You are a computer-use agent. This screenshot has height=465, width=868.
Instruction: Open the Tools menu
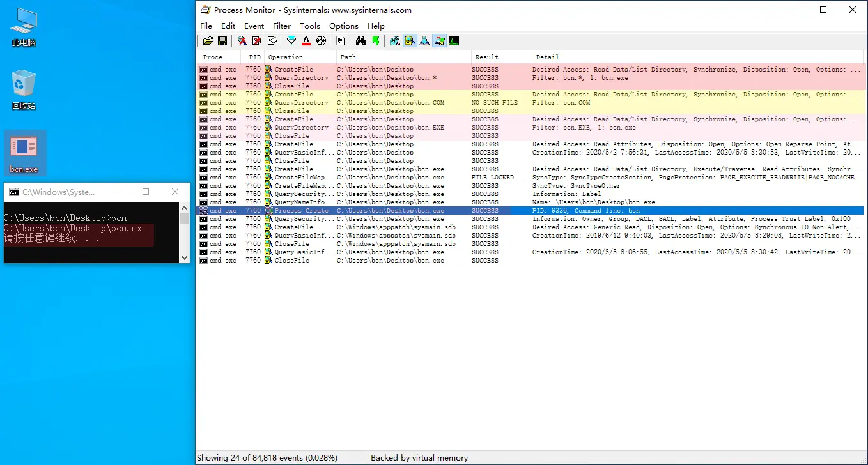click(309, 26)
